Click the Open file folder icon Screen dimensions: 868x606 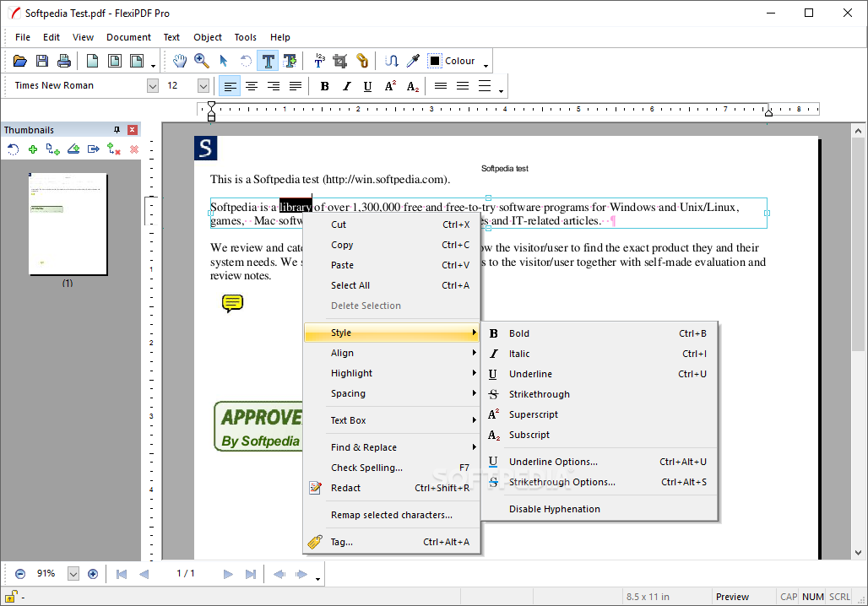click(20, 61)
